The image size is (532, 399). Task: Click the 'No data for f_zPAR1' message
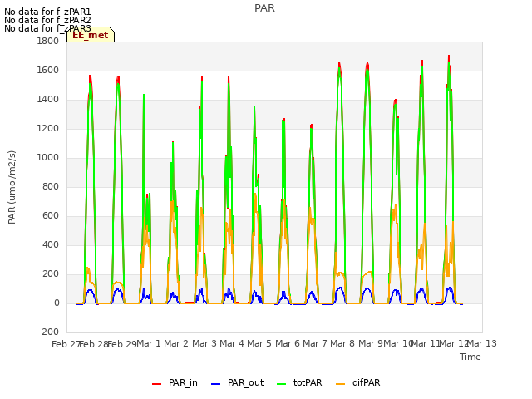coord(47,12)
